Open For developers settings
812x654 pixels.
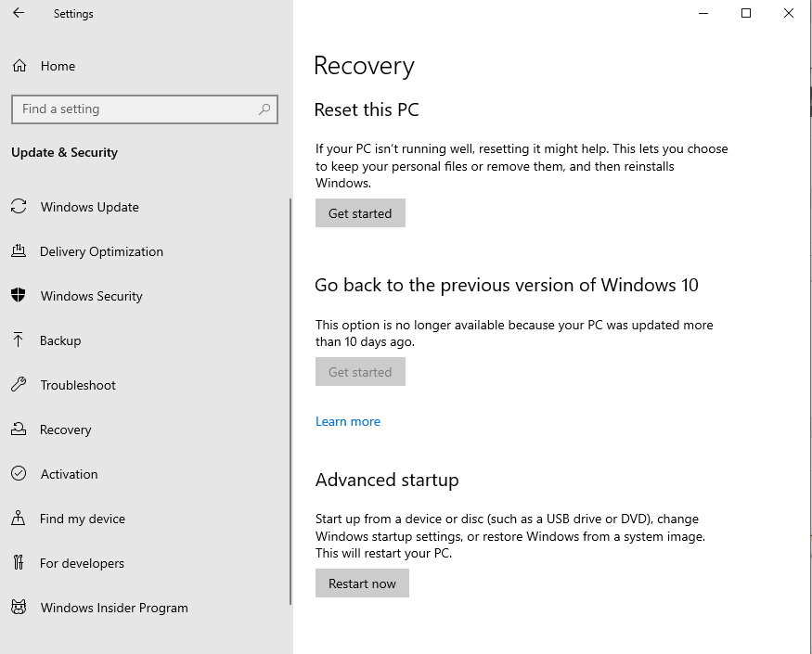(83, 563)
